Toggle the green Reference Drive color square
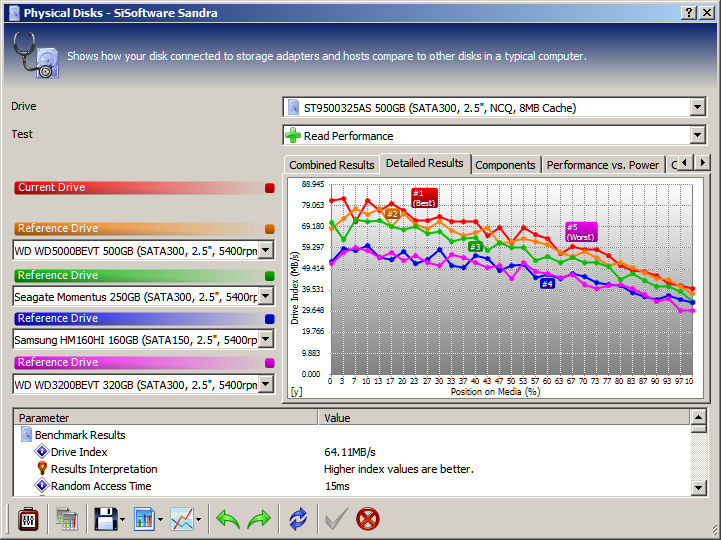The image size is (721, 540). coord(270,276)
